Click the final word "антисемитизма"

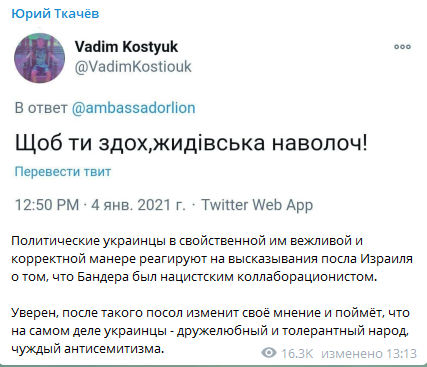pyautogui.click(x=114, y=349)
